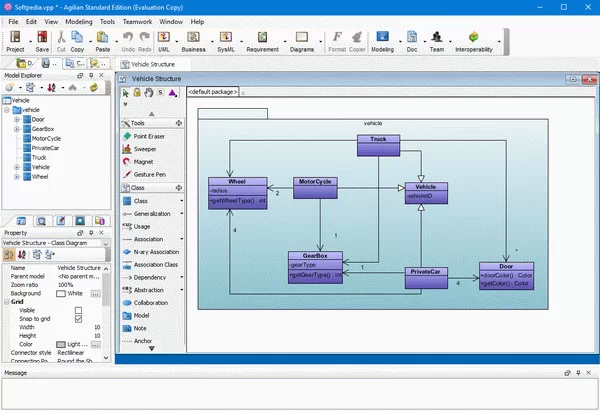Choose the Gesture Pen tool
Screen dimensions: 600x411
150,174
